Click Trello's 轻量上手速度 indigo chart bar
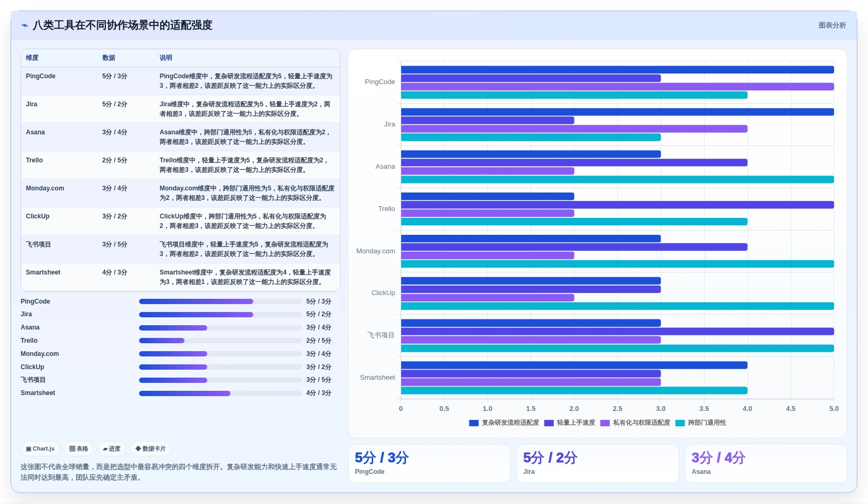Image resolution: width=868 pixels, height=504 pixels. tap(617, 205)
